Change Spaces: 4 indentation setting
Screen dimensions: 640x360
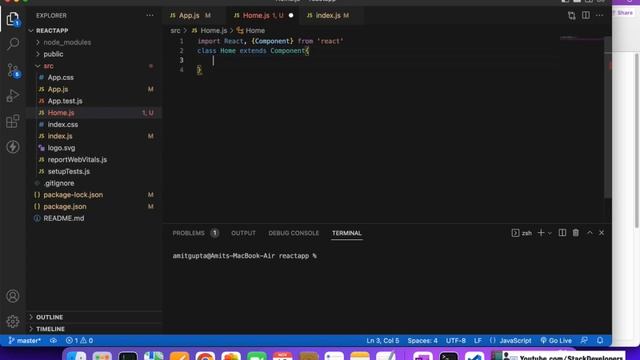point(422,340)
